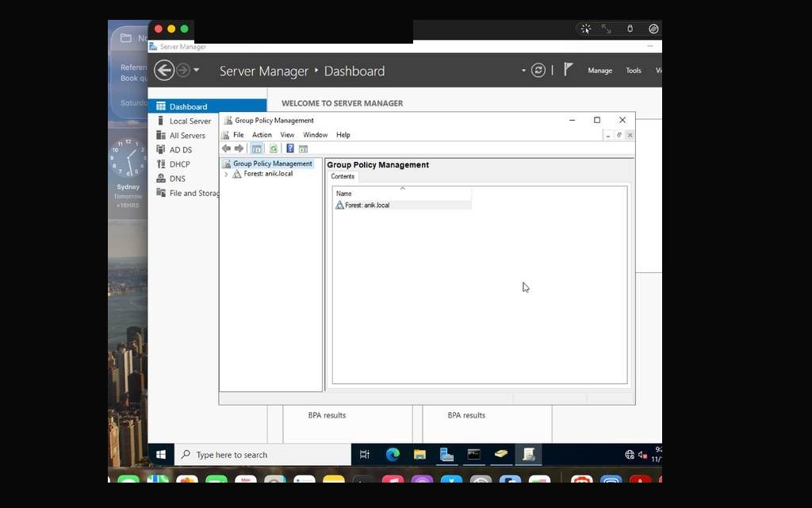Screen dimensions: 812x508
Task: Open the blue Help icon in the GPM toolbar
Action: [290, 148]
